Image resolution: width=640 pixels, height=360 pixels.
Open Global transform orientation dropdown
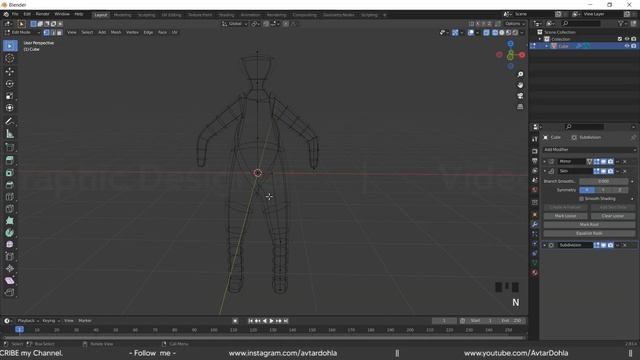235,24
